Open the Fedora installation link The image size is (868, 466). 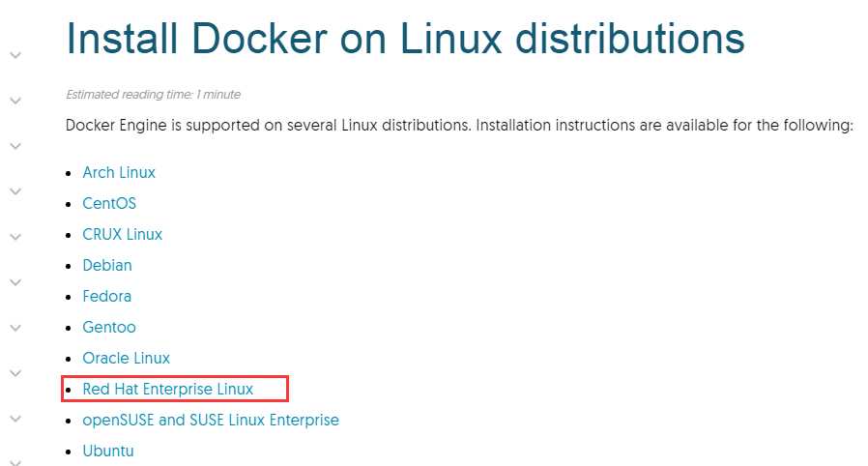click(107, 297)
